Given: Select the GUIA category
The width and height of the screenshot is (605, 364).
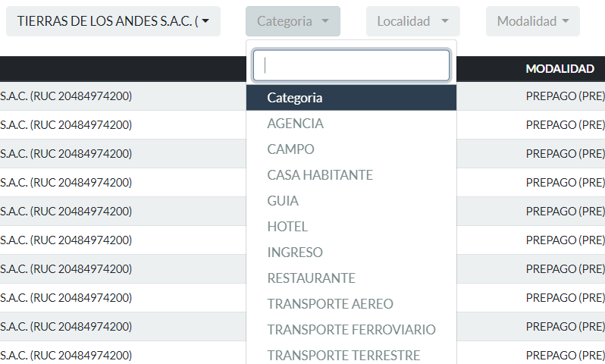Looking at the screenshot, I should coord(283,201).
